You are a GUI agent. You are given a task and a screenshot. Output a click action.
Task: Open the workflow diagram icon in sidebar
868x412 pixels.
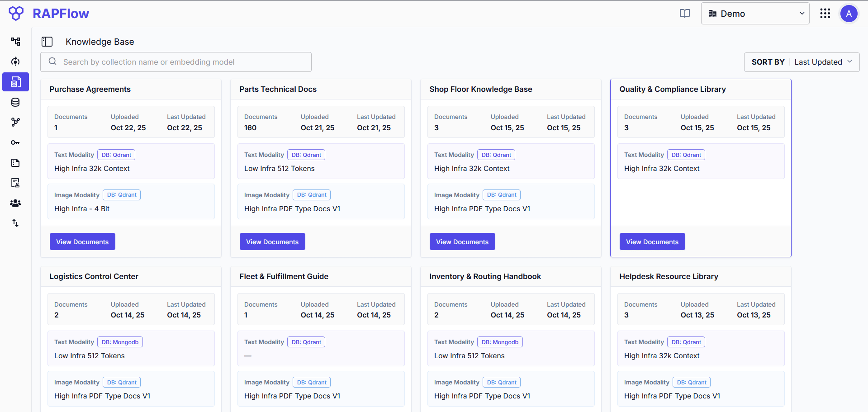point(15,42)
